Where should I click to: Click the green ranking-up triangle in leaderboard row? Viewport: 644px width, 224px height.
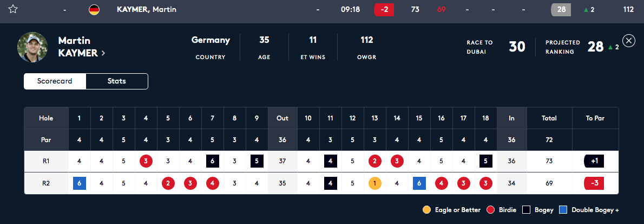[x=586, y=10]
